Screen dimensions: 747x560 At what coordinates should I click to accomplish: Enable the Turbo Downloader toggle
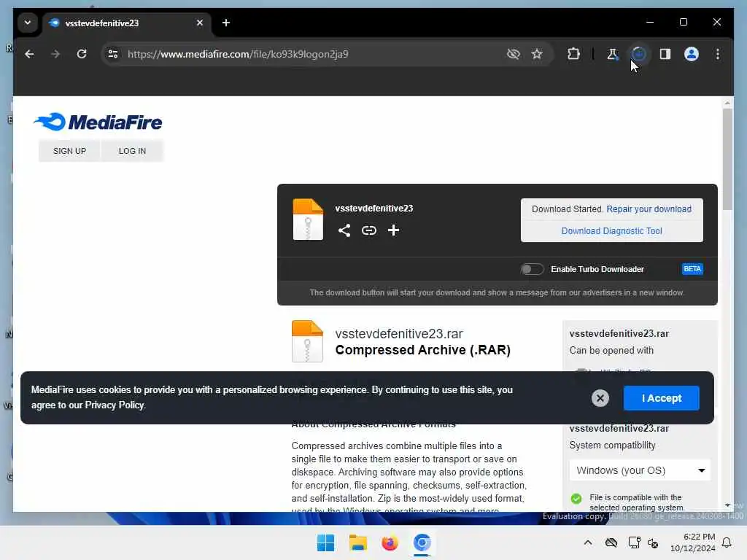tap(532, 269)
